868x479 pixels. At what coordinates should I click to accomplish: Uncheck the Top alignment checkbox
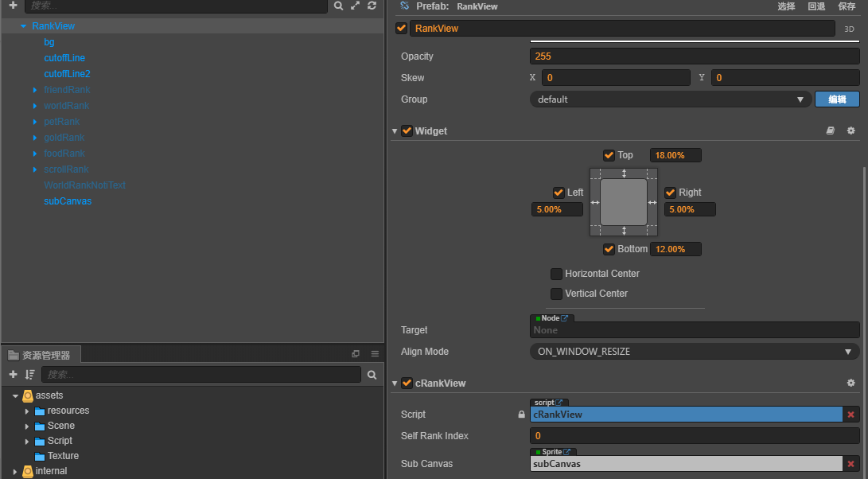609,155
